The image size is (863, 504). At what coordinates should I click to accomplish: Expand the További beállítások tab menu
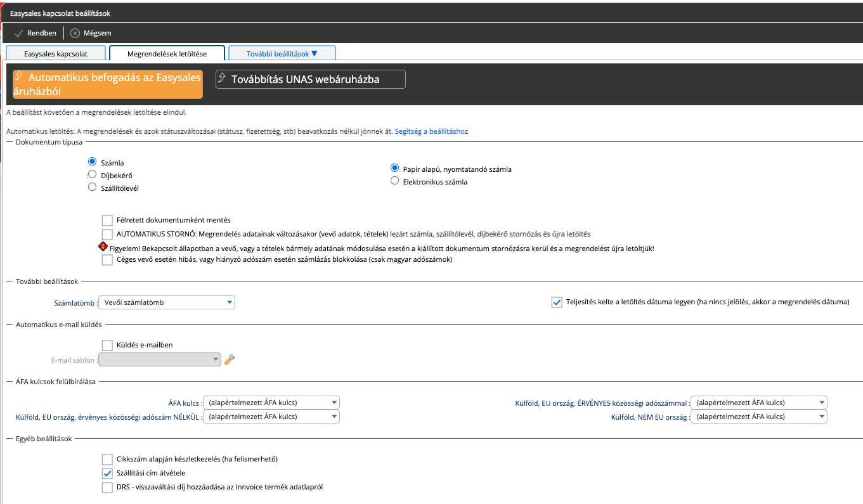(x=282, y=53)
